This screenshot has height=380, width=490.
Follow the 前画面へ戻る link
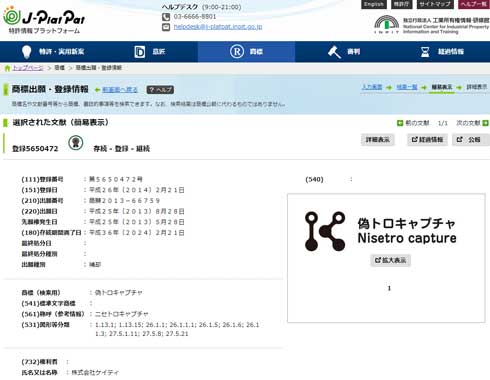pyautogui.click(x=120, y=90)
